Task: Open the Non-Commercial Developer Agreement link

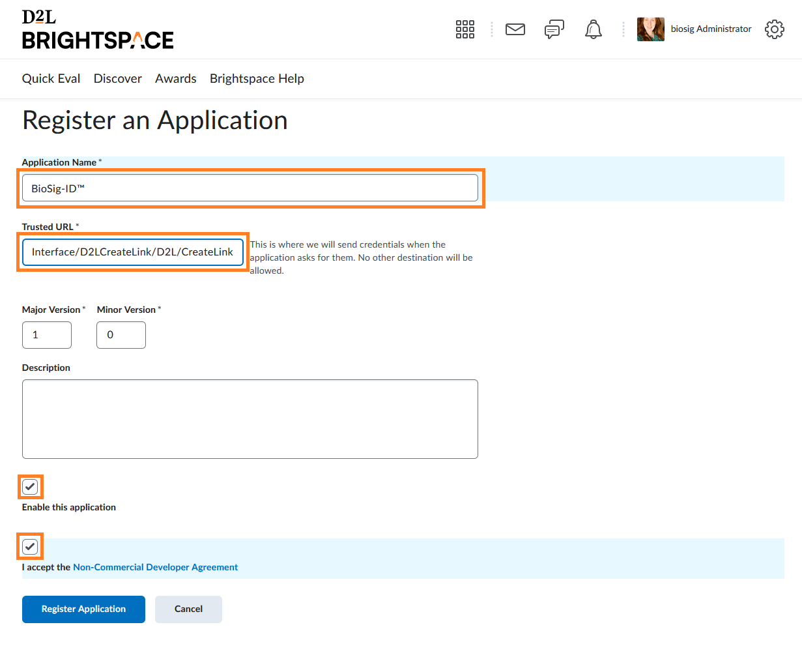Action: (156, 568)
